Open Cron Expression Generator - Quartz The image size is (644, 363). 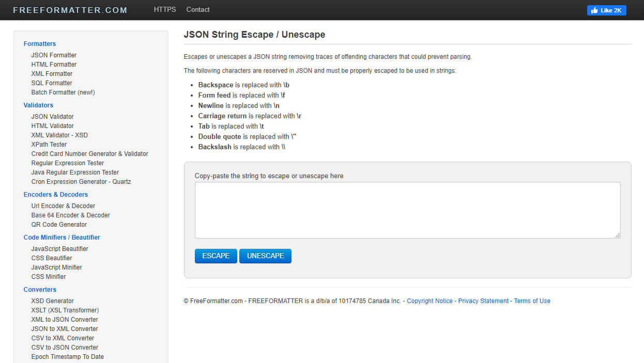[81, 182]
